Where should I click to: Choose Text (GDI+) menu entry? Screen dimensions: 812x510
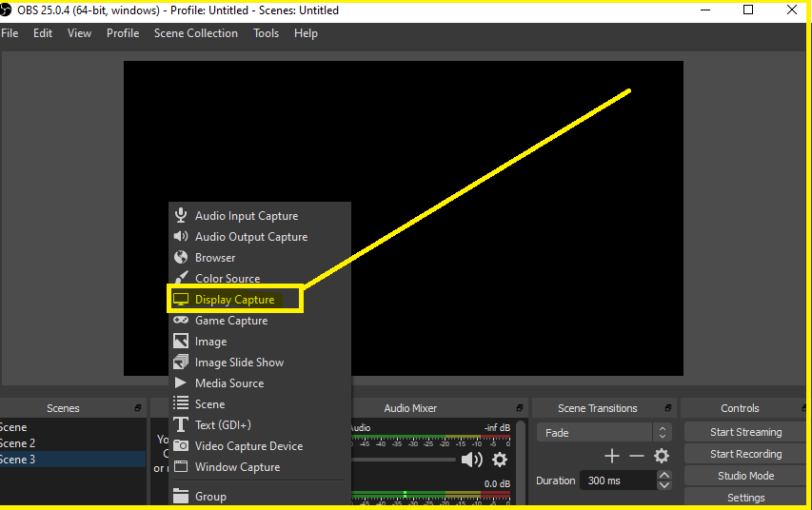coord(260,425)
